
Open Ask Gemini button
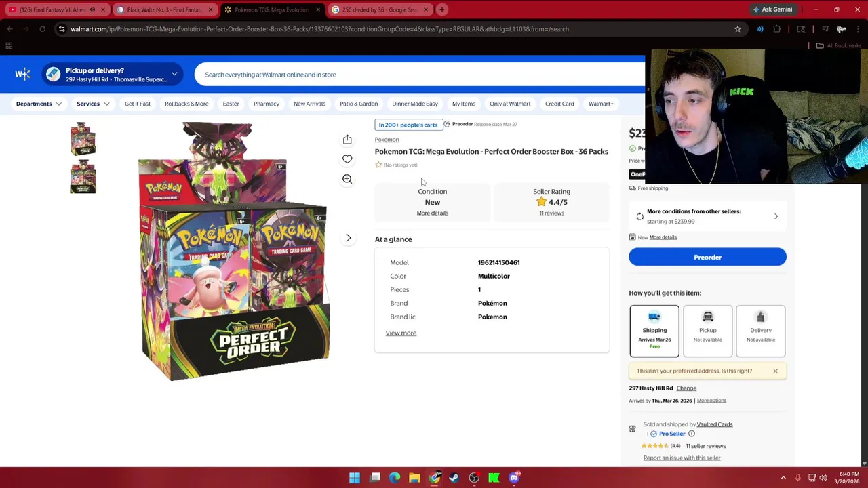tap(772, 9)
